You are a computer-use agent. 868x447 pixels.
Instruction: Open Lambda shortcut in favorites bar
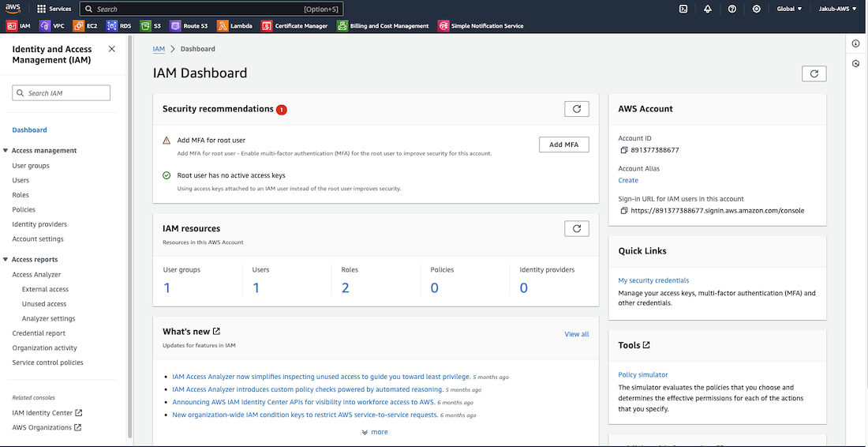point(234,26)
